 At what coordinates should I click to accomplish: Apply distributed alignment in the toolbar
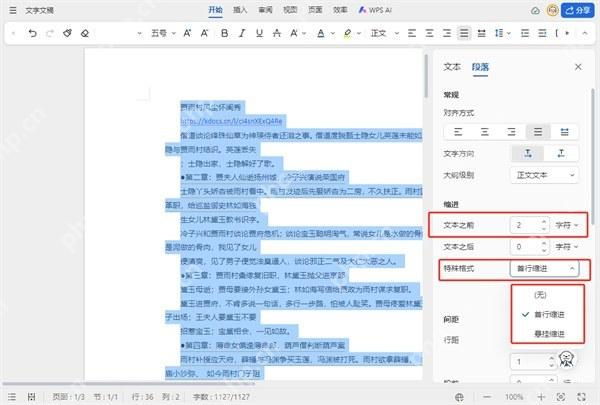pos(481,33)
